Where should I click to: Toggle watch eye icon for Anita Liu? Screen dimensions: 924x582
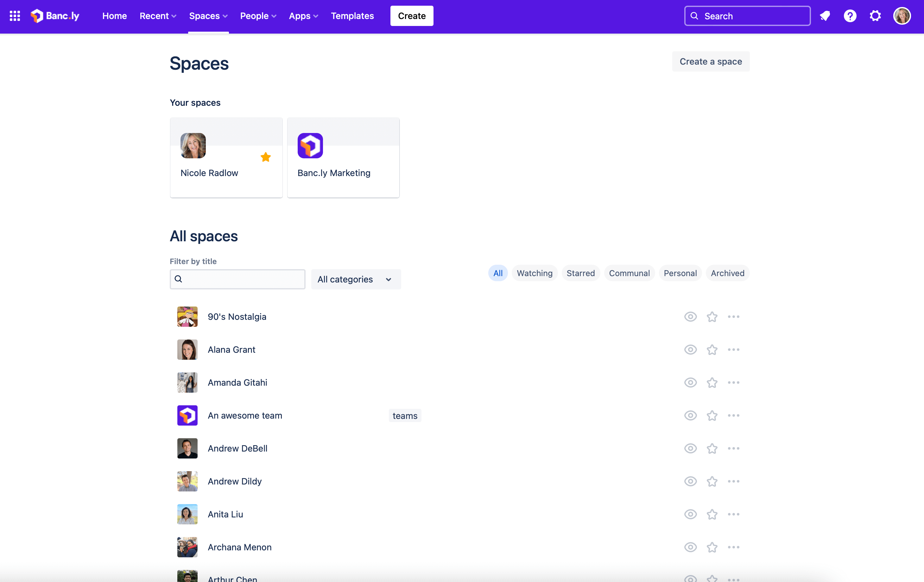(690, 514)
